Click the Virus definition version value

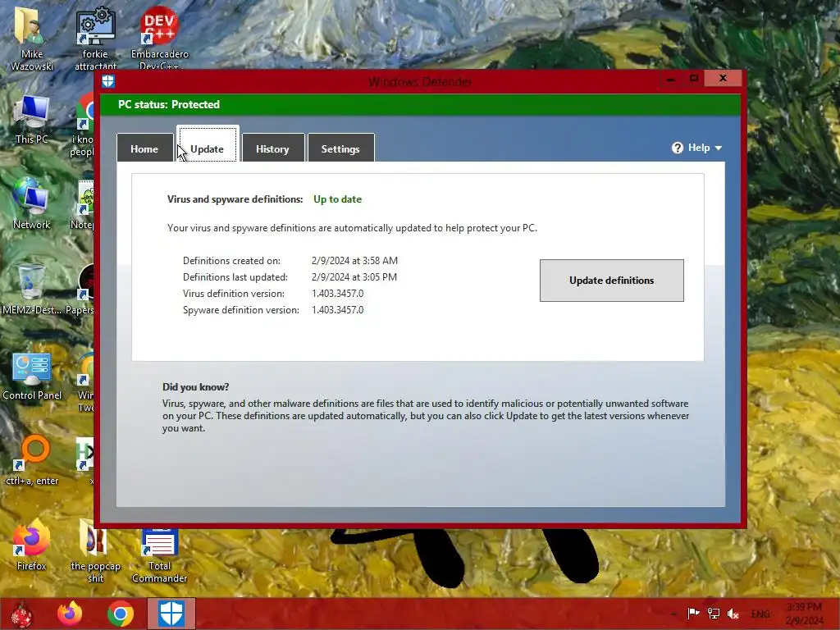tap(337, 294)
